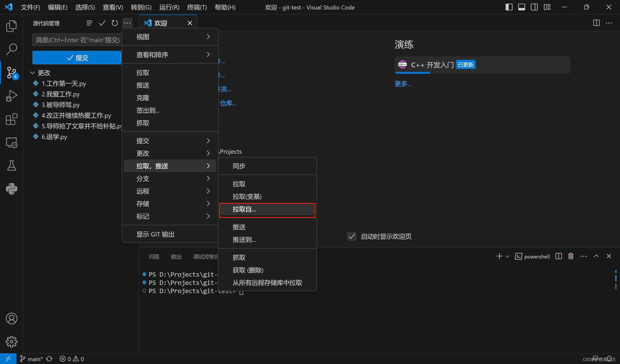
Task: Select 显示 GIT 输出 menu item
Action: click(x=170, y=234)
